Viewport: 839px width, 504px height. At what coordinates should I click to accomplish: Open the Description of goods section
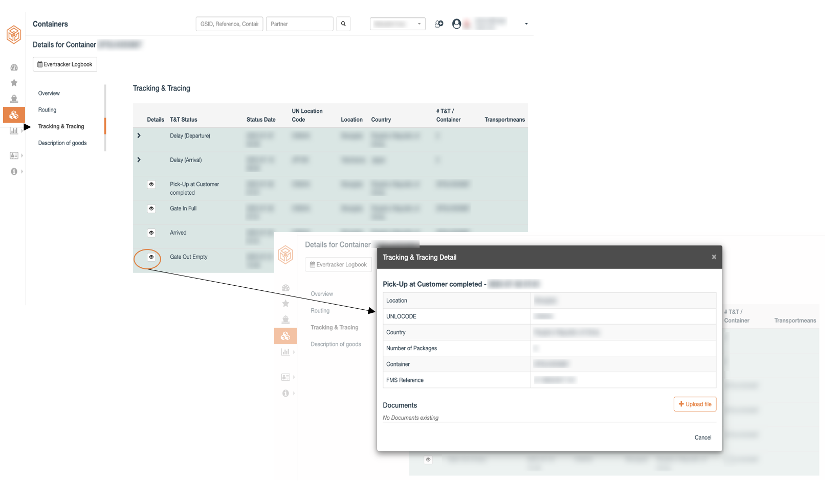tap(62, 143)
